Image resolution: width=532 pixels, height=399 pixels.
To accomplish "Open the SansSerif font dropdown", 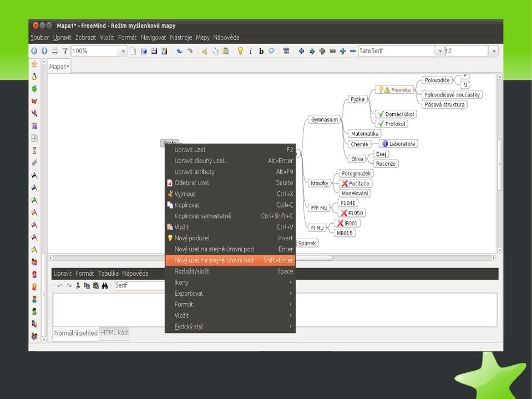I will tap(440, 51).
